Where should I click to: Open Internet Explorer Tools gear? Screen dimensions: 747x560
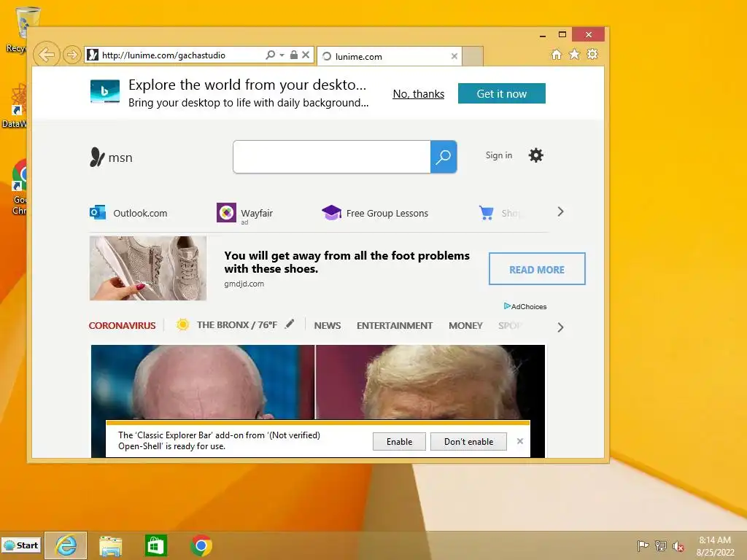click(x=592, y=54)
